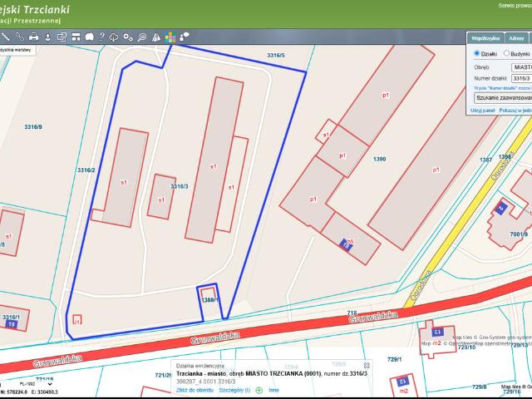Click the green plus icon in parcel popup
Viewport: 532px width, 399px height.
(x=259, y=390)
